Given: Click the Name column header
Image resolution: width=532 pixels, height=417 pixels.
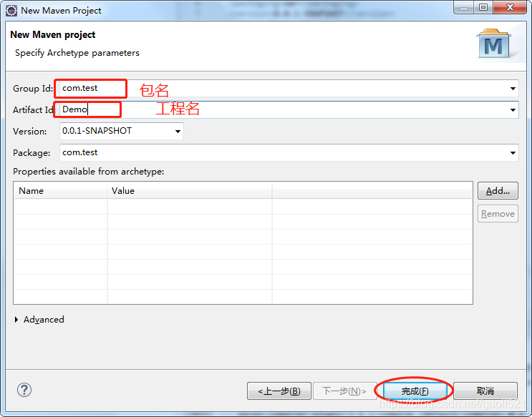Looking at the screenshot, I should click(x=60, y=191).
